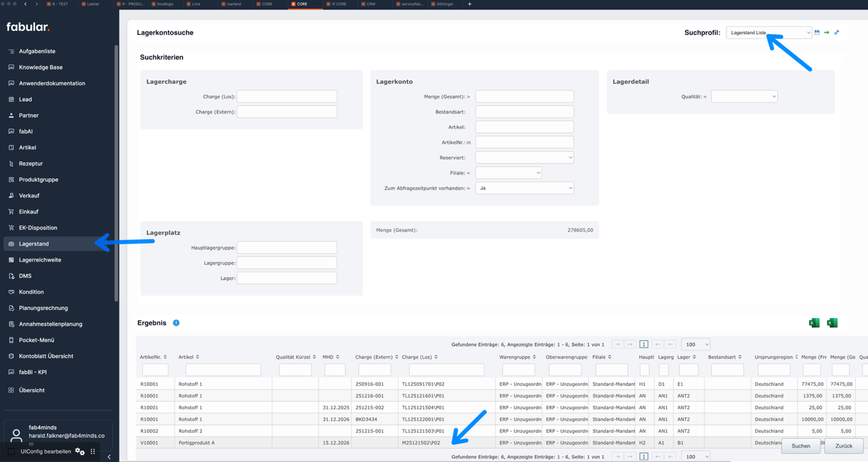Click the green arrow icon beside Suchprofil

(x=826, y=32)
